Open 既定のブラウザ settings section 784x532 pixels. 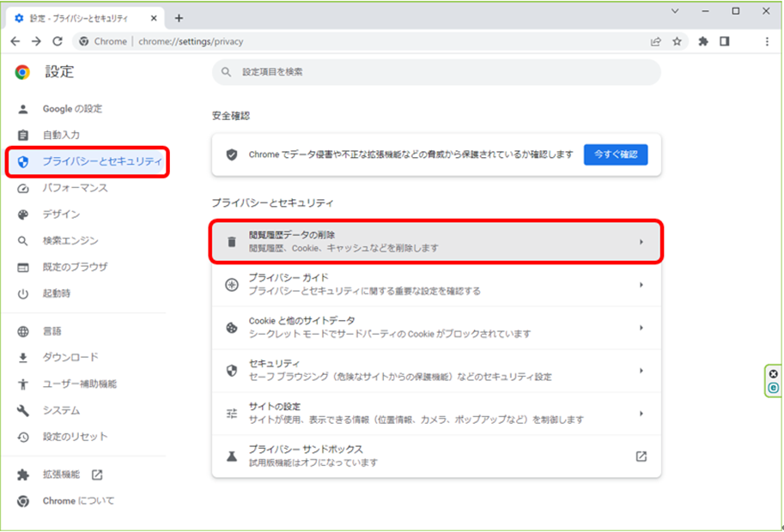pos(75,267)
